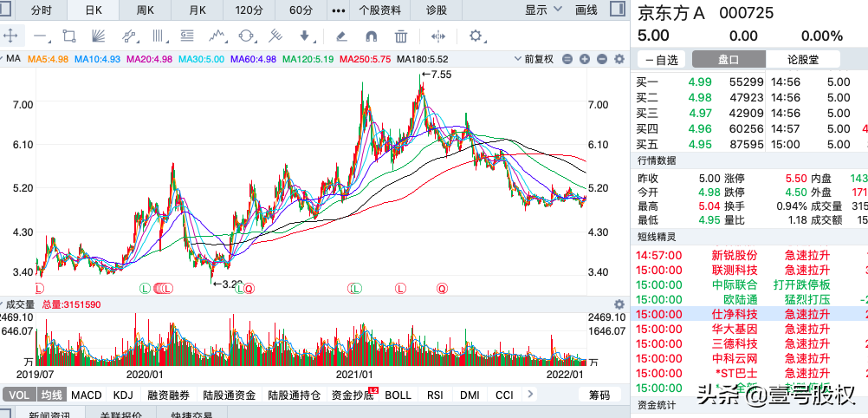The height and width of the screenshot is (418, 868).
Task: Open main chart MA settings gear
Action: (x=619, y=59)
